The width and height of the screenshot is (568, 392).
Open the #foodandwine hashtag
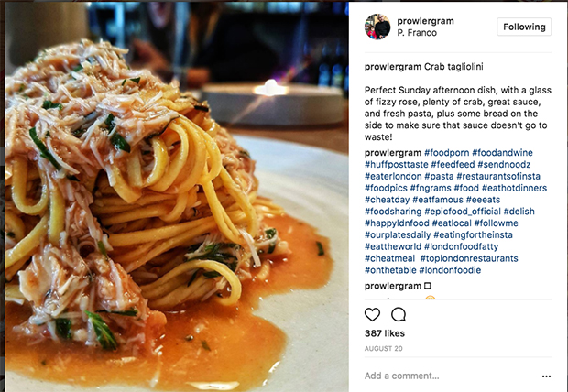click(x=502, y=153)
